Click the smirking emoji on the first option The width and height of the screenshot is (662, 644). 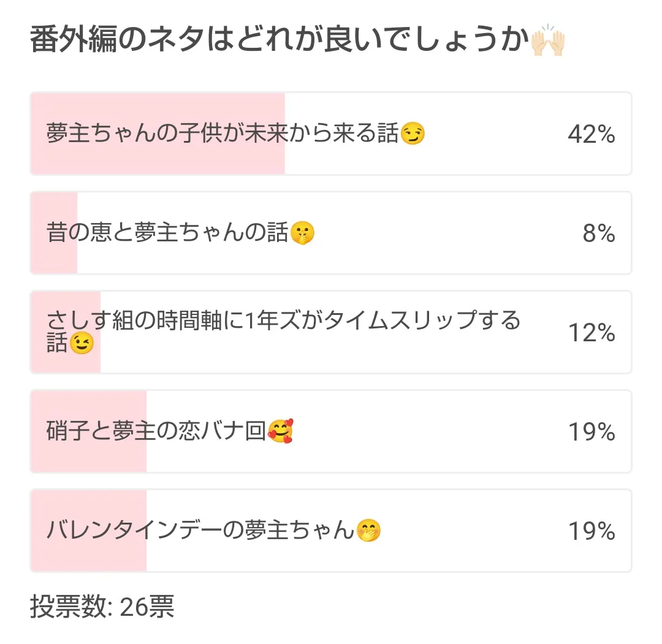point(413,134)
